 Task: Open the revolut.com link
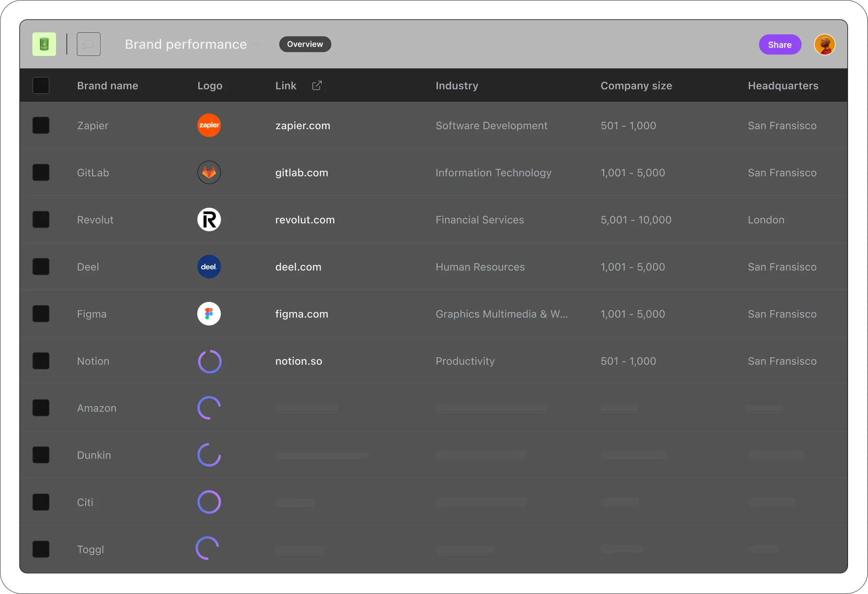coord(305,220)
